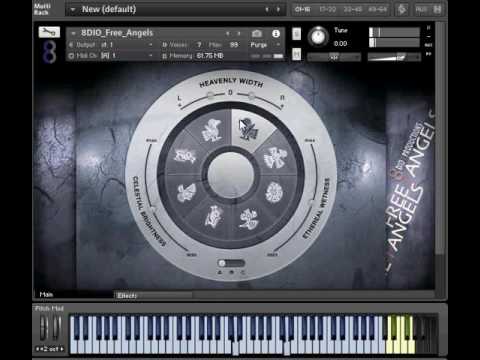480x360 pixels.
Task: Click first small icon beneath the wheel switch
Action: (220, 272)
